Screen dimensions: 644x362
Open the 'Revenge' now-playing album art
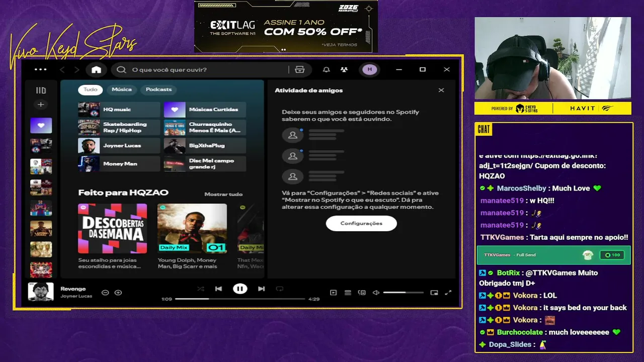41,292
